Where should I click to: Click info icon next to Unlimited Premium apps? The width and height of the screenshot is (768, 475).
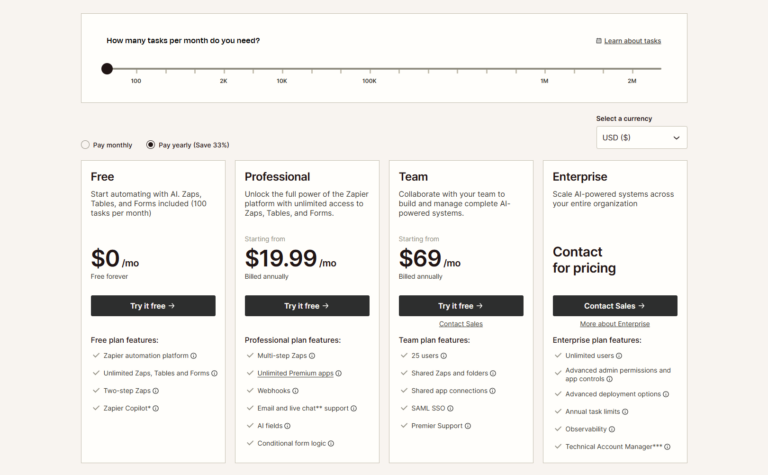[x=338, y=373]
